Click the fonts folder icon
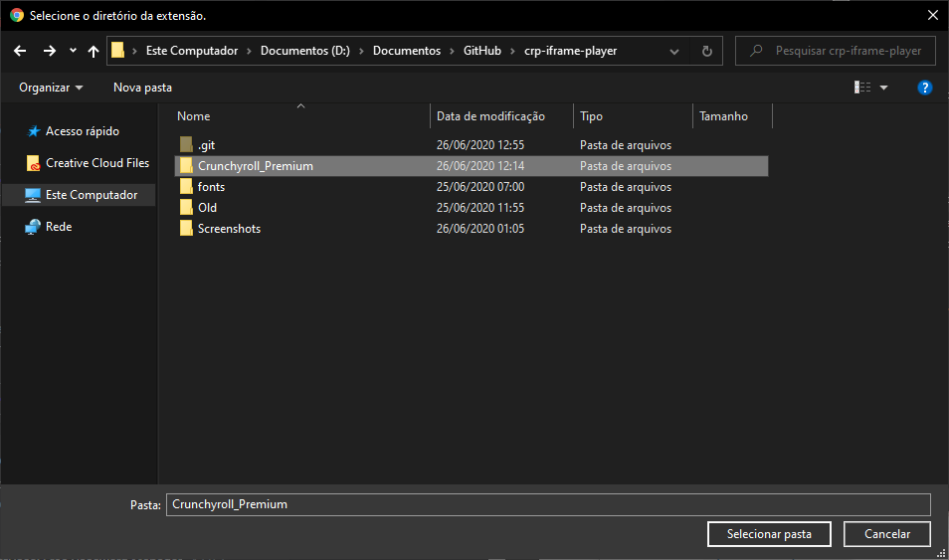This screenshot has height=560, width=949. pyautogui.click(x=186, y=186)
